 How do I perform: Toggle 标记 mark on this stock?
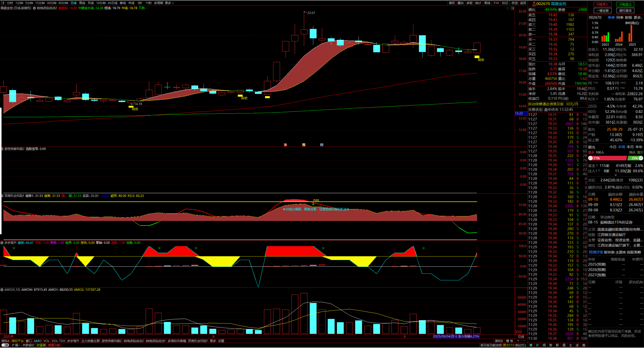pyautogui.click(x=505, y=3)
